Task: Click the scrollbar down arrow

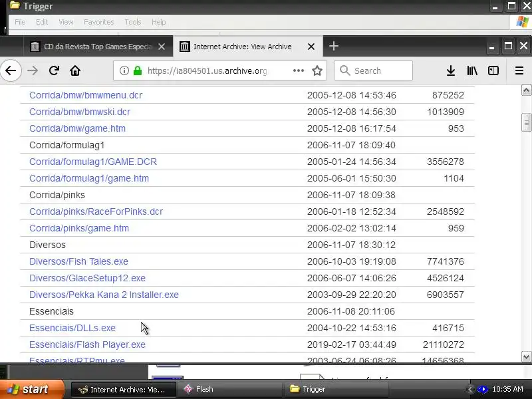Action: [526, 356]
